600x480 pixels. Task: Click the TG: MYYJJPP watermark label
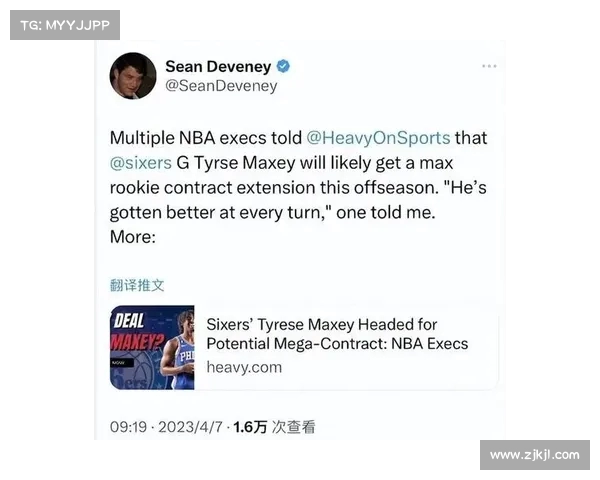[x=65, y=25]
